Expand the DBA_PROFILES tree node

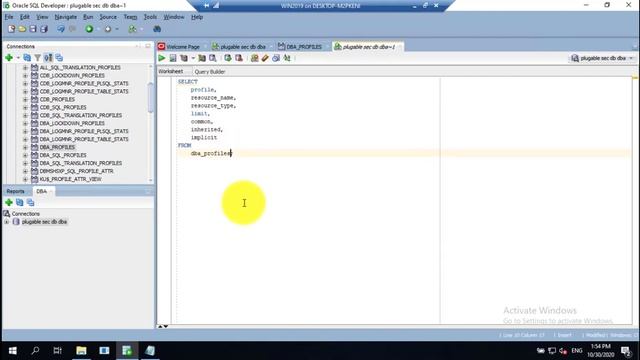click(25, 147)
